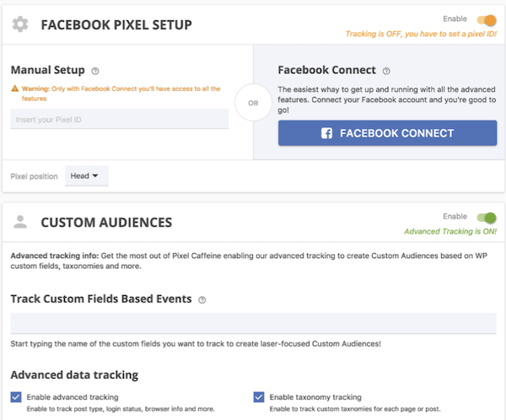Viewport: 506px width, 420px height.
Task: Uncheck Enable advanced tracking checkbox
Action: pyautogui.click(x=16, y=396)
